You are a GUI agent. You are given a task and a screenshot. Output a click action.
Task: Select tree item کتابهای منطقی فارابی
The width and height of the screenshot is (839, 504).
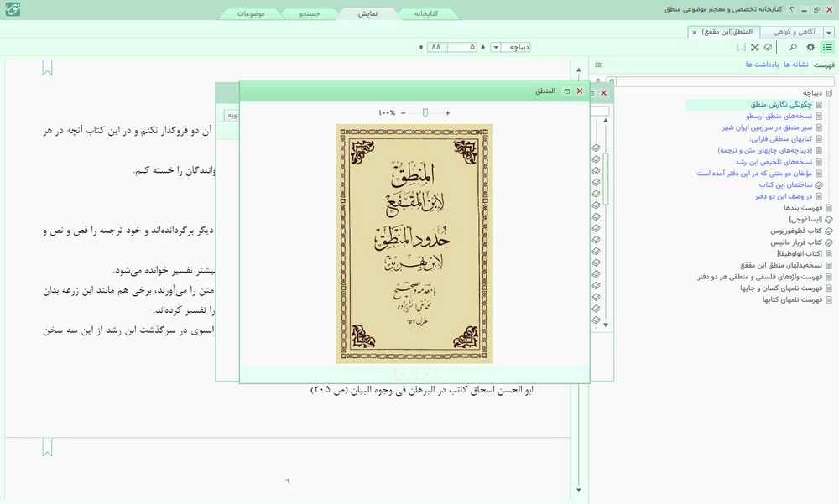780,139
